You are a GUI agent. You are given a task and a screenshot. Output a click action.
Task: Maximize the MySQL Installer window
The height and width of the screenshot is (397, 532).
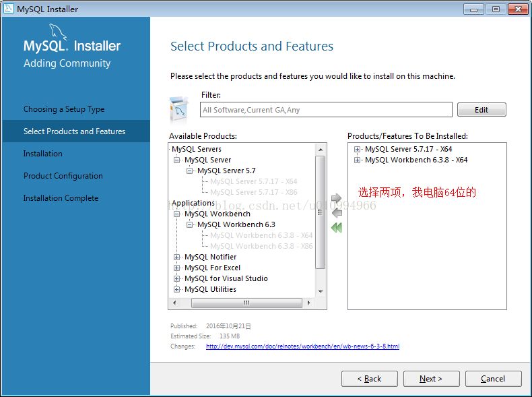(496, 9)
